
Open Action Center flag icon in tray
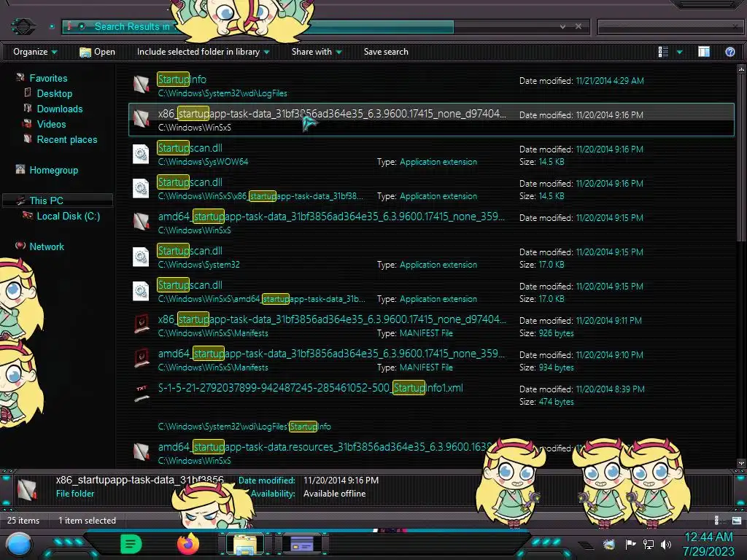pyautogui.click(x=630, y=544)
